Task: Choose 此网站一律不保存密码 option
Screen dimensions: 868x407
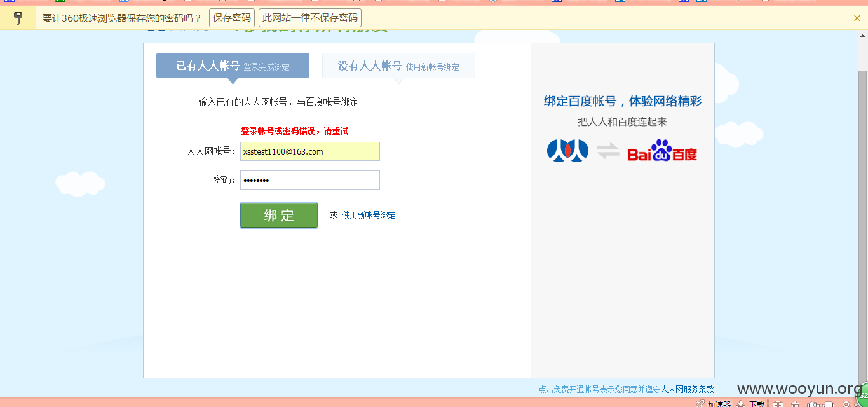Action: [x=310, y=18]
